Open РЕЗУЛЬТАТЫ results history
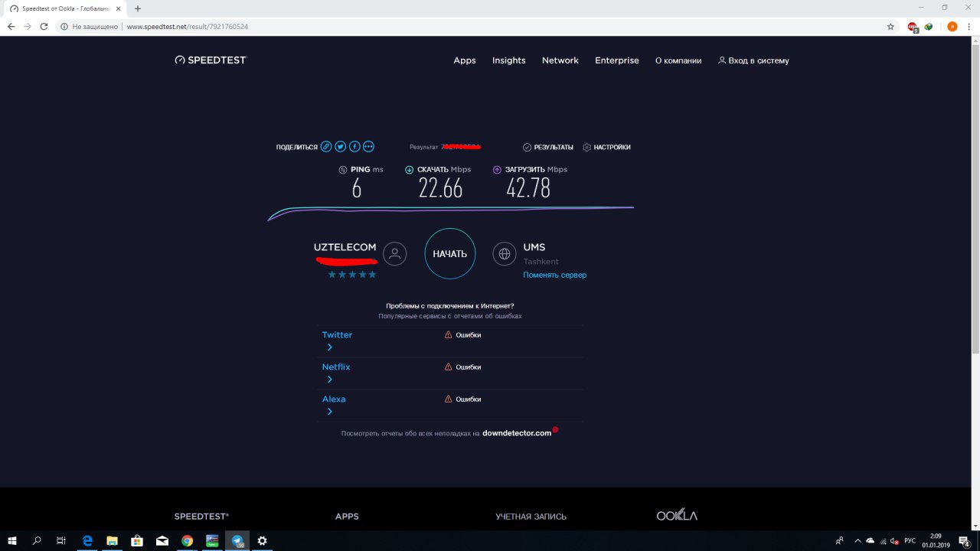The height and width of the screenshot is (551, 980). tap(548, 147)
